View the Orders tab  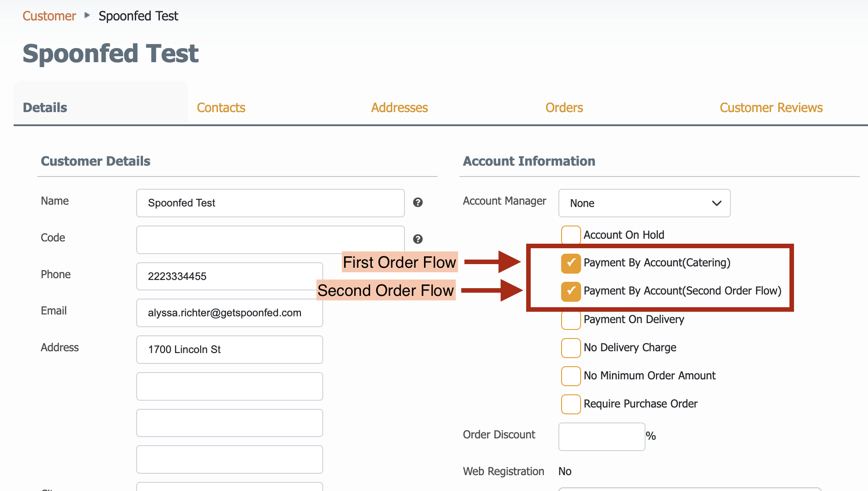564,108
